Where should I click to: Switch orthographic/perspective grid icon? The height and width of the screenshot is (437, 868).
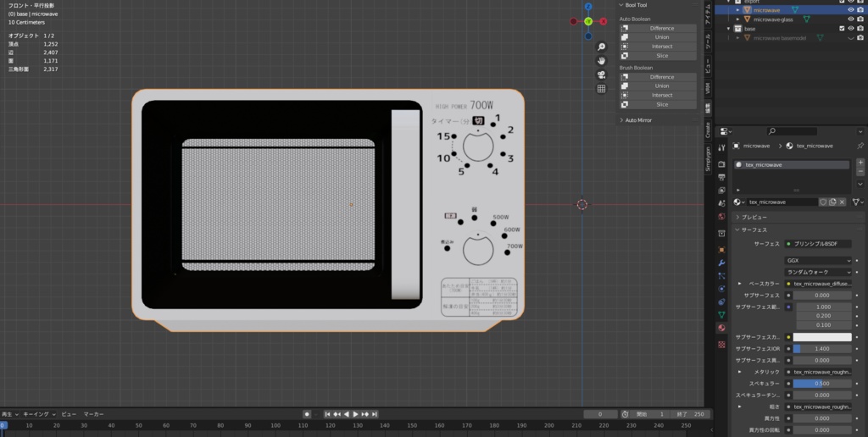[x=602, y=89]
